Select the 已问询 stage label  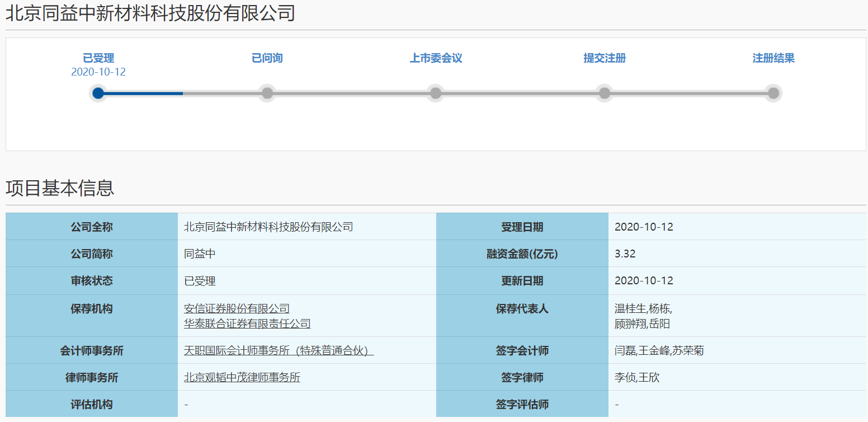click(267, 58)
